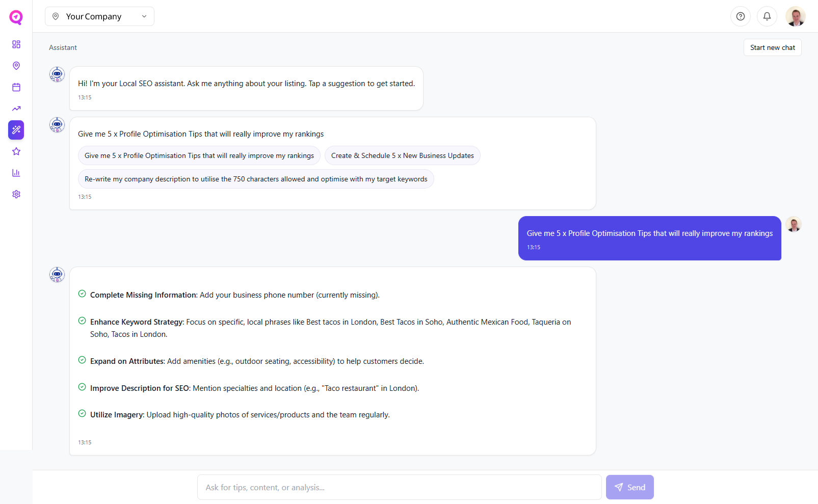
Task: Select the magic wand AI assistant icon
Action: (x=16, y=130)
